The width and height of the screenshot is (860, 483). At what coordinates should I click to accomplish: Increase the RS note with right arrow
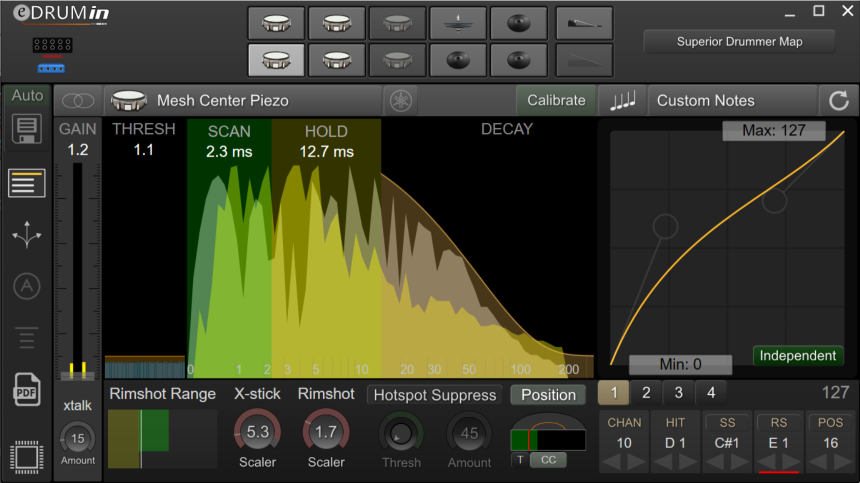(790, 463)
